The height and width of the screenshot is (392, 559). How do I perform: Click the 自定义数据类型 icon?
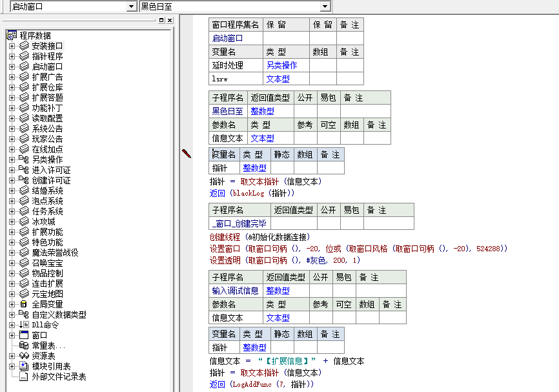(x=24, y=315)
